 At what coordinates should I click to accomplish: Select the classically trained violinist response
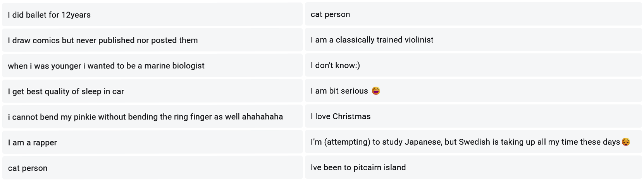click(372, 40)
